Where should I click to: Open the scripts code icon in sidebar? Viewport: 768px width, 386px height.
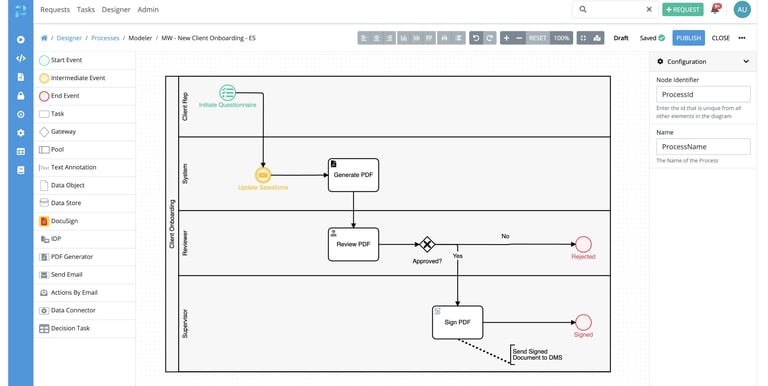(21, 58)
